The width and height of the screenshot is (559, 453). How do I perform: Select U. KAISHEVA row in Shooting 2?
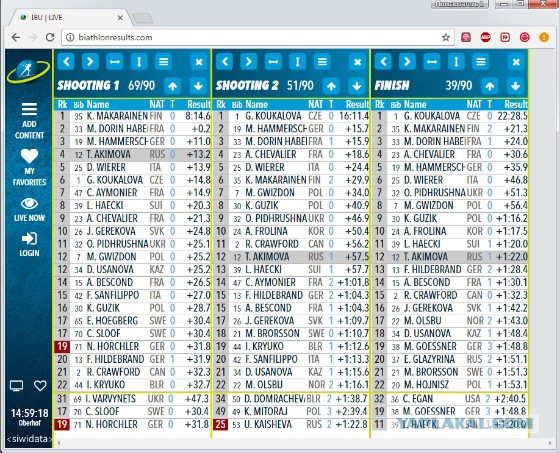pos(291,424)
